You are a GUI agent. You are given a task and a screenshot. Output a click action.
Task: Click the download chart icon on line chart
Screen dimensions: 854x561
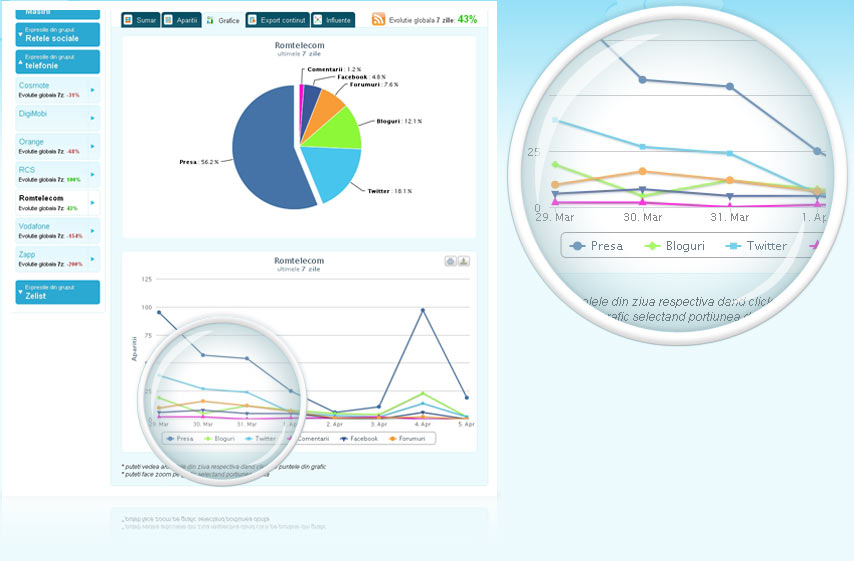(463, 261)
